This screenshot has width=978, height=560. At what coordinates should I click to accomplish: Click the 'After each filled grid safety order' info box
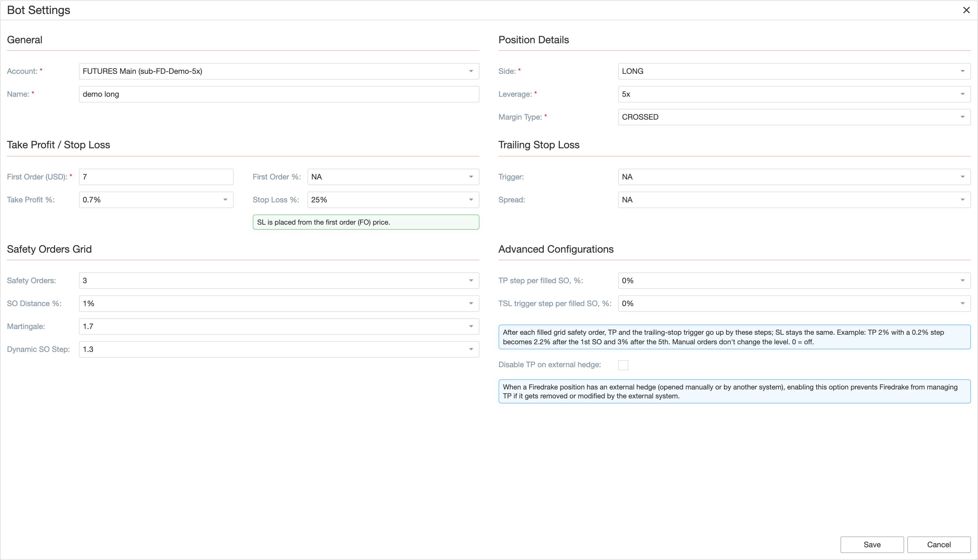click(x=734, y=337)
